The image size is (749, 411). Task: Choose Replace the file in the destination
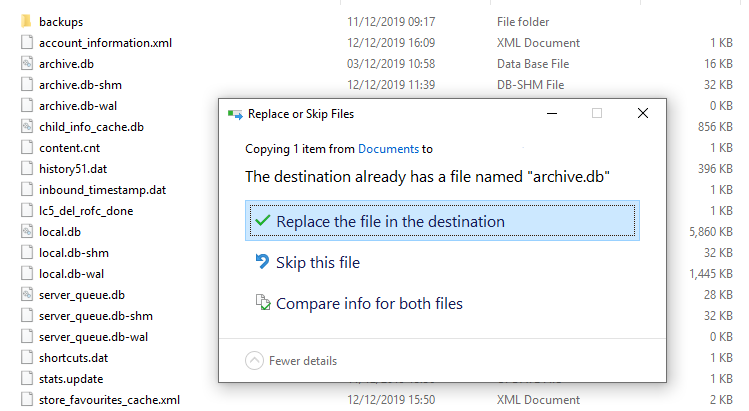[442, 221]
